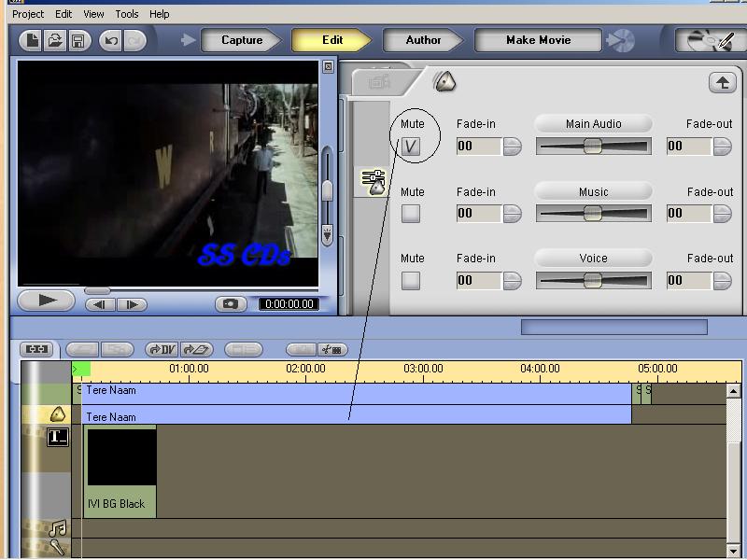The image size is (747, 560).
Task: Adjust Voice Fade-in stepper
Action: click(512, 281)
